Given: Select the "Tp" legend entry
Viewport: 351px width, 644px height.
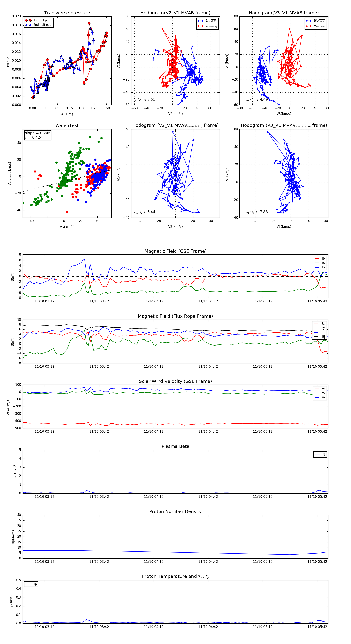Looking at the screenshot, I should (31, 584).
